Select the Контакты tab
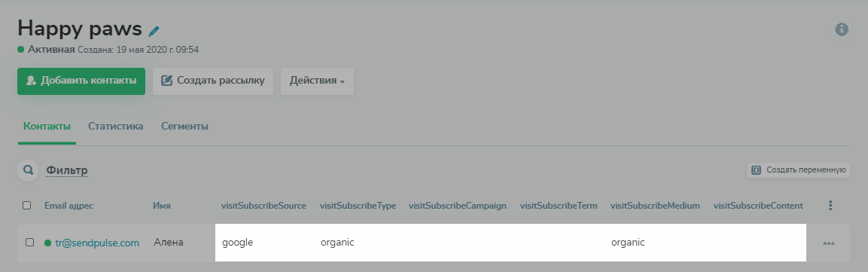Image resolution: width=868 pixels, height=272 pixels. 47,127
